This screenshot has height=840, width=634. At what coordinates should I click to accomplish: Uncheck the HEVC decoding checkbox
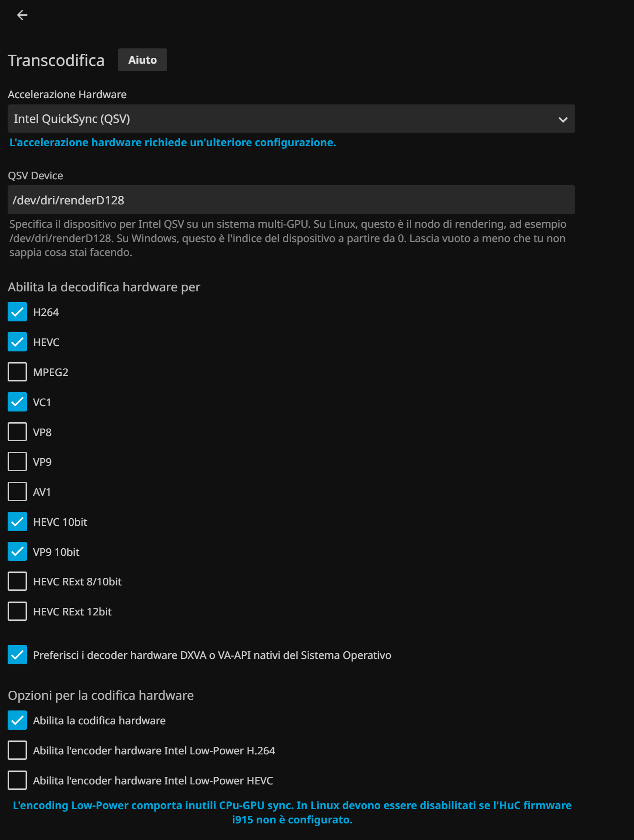(x=17, y=342)
